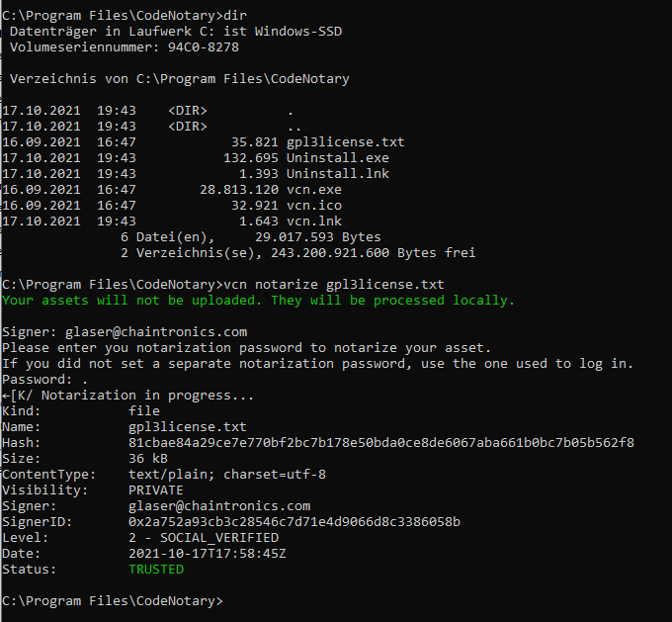Select the date 2021-10-17T17:58:45Z
The image size is (672, 622).
pyautogui.click(x=208, y=553)
